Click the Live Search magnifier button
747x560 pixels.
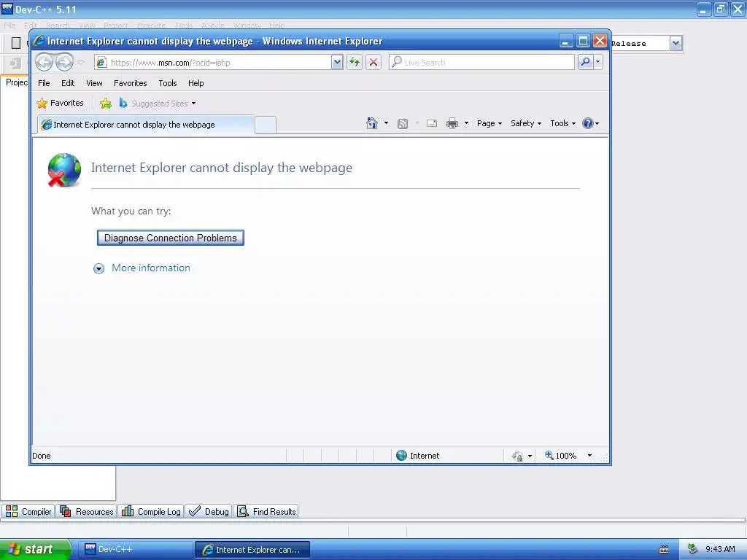click(586, 62)
